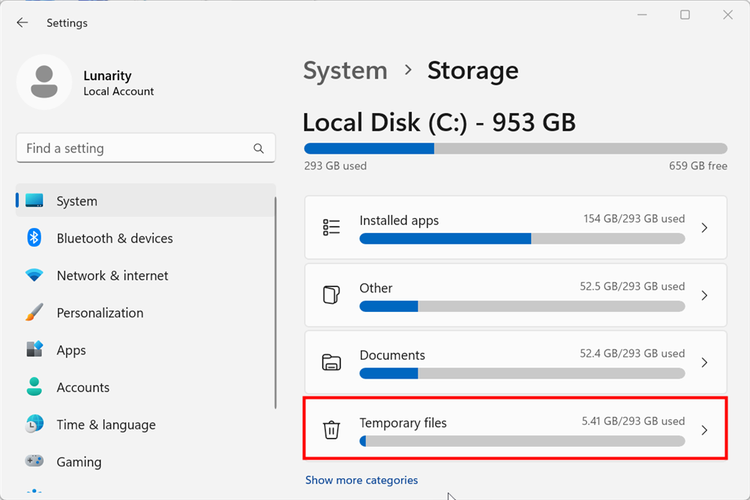Image resolution: width=750 pixels, height=500 pixels.
Task: Click the Personalization paintbrush icon
Action: tap(34, 313)
